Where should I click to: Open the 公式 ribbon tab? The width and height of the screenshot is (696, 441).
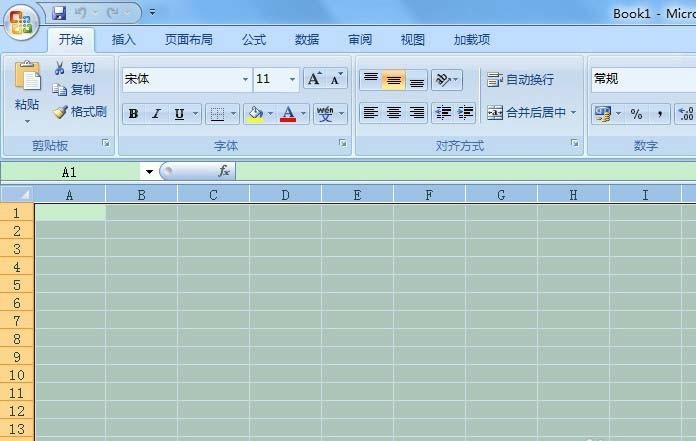point(254,40)
